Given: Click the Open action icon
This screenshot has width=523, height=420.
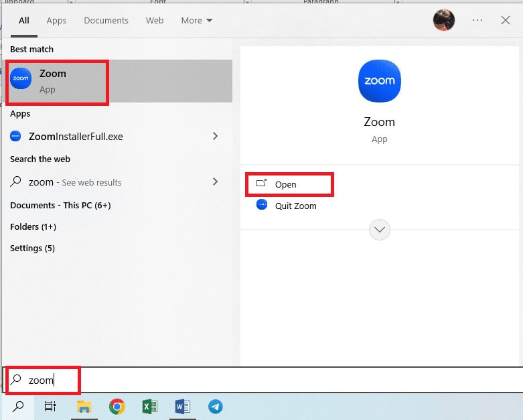Looking at the screenshot, I should click(261, 183).
